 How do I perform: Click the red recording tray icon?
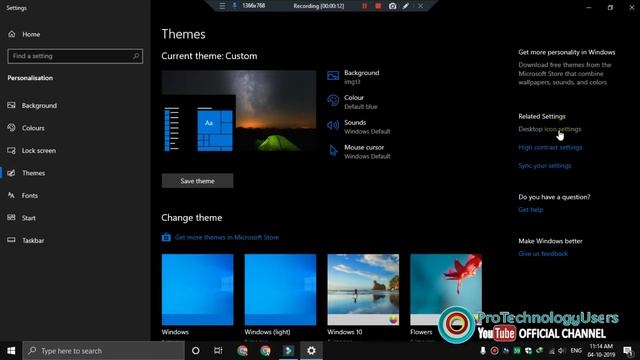pyautogui.click(x=494, y=351)
